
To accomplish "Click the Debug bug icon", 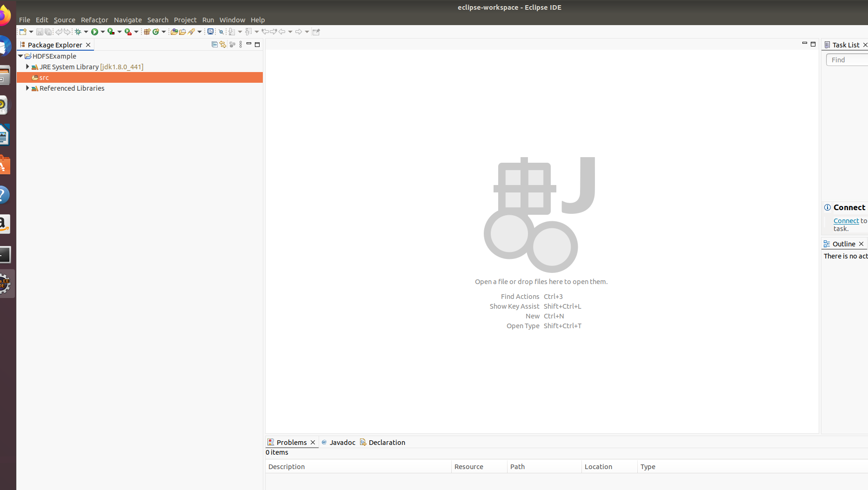I will pos(78,32).
